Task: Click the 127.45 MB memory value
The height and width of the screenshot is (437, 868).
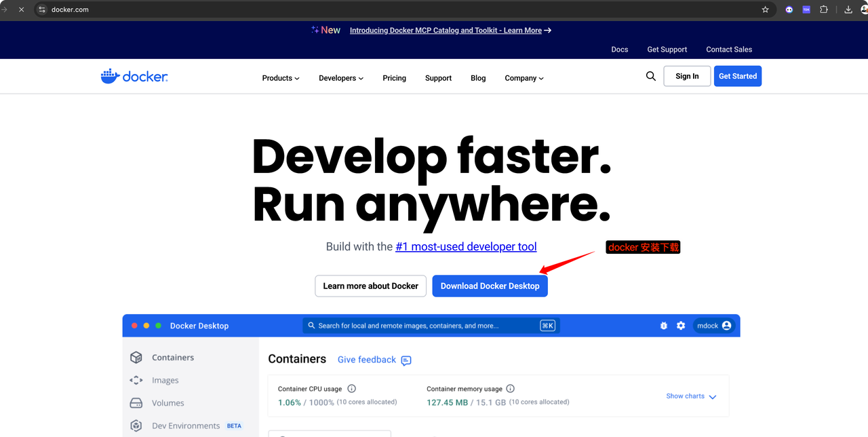Action: pos(448,402)
